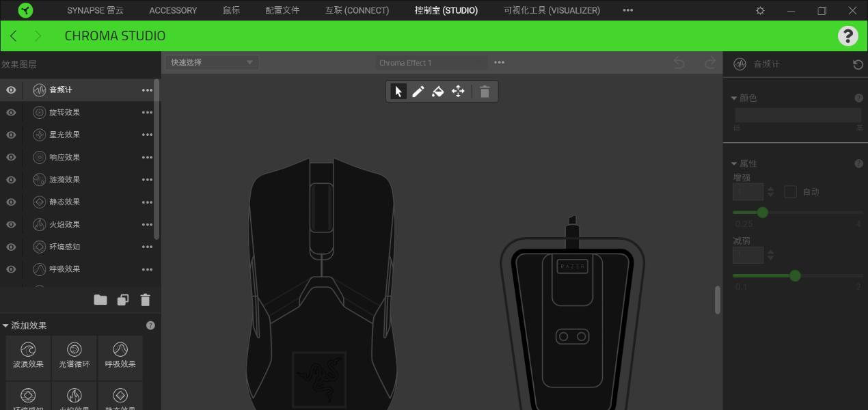Image resolution: width=868 pixels, height=410 pixels.
Task: Duplicate the selected effect layer
Action: (x=123, y=300)
